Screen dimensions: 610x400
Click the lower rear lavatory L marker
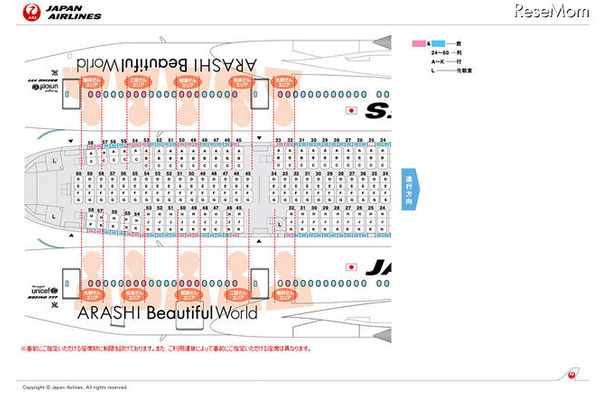(54, 217)
